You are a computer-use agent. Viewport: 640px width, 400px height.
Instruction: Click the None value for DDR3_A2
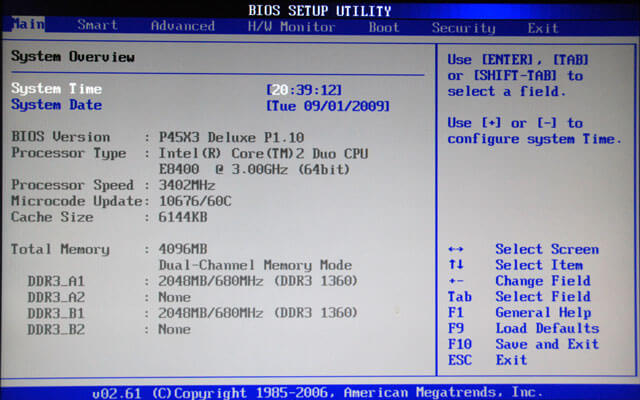click(174, 297)
